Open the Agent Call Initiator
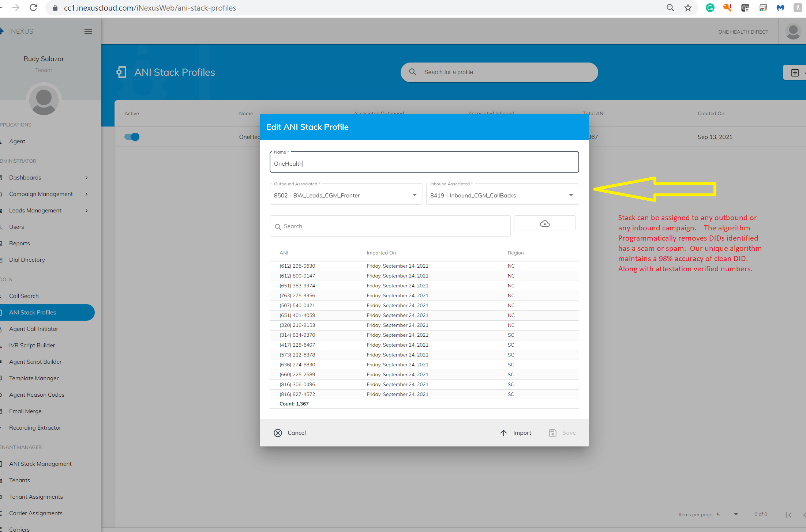Image resolution: width=806 pixels, height=532 pixels. click(34, 329)
